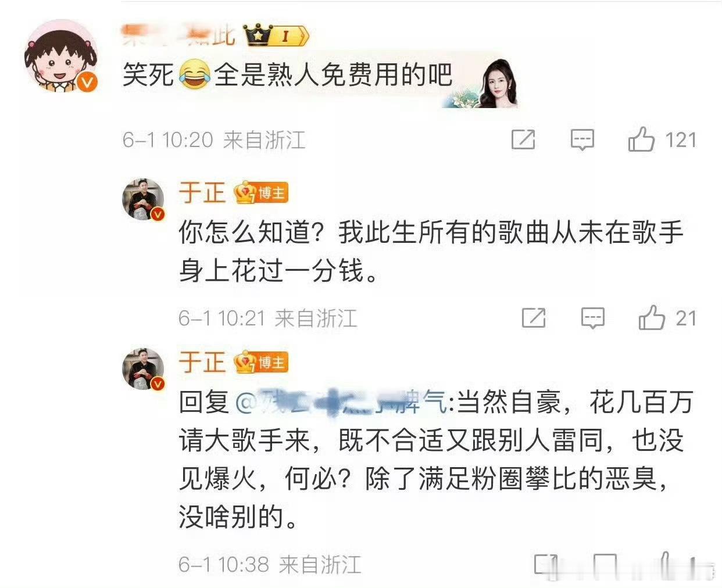Open the blurred @mention user link
Viewport: 722px width, 588px height.
point(342,401)
